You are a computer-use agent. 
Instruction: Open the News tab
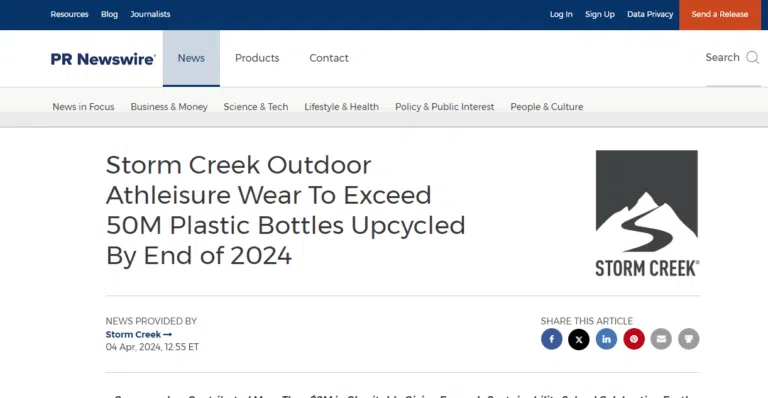[191, 58]
